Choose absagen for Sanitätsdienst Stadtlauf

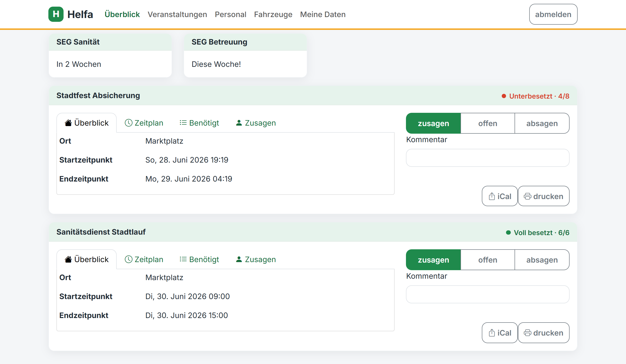542,260
